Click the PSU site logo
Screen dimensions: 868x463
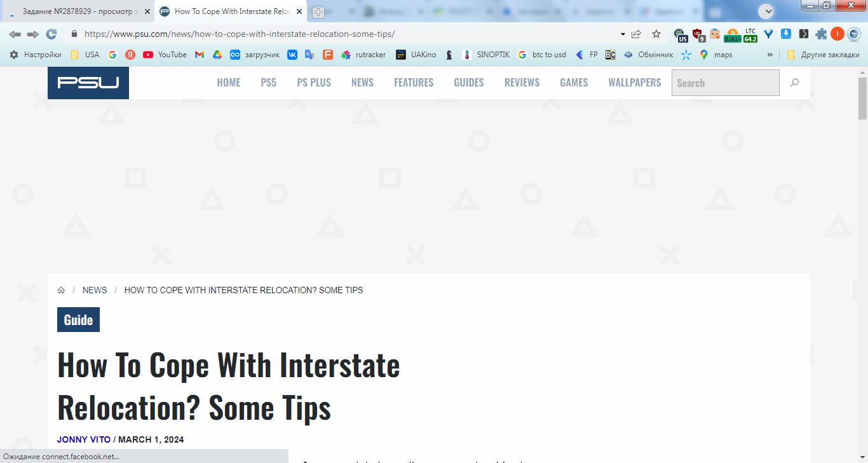88,83
